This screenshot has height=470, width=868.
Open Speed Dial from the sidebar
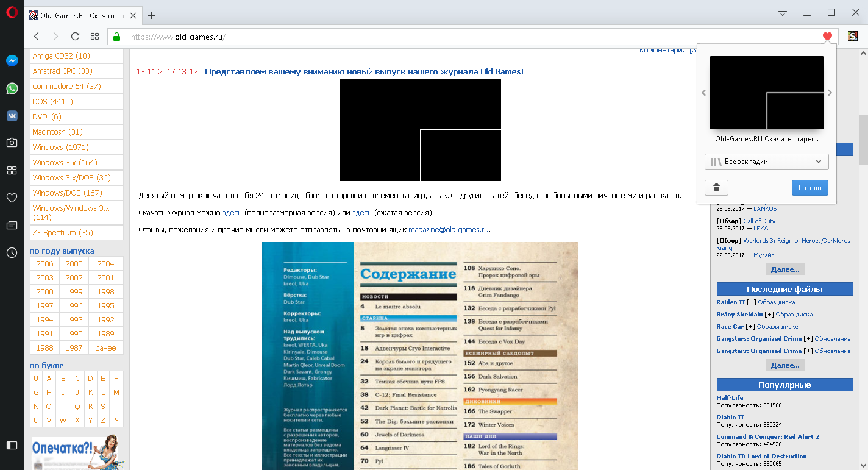(12, 170)
